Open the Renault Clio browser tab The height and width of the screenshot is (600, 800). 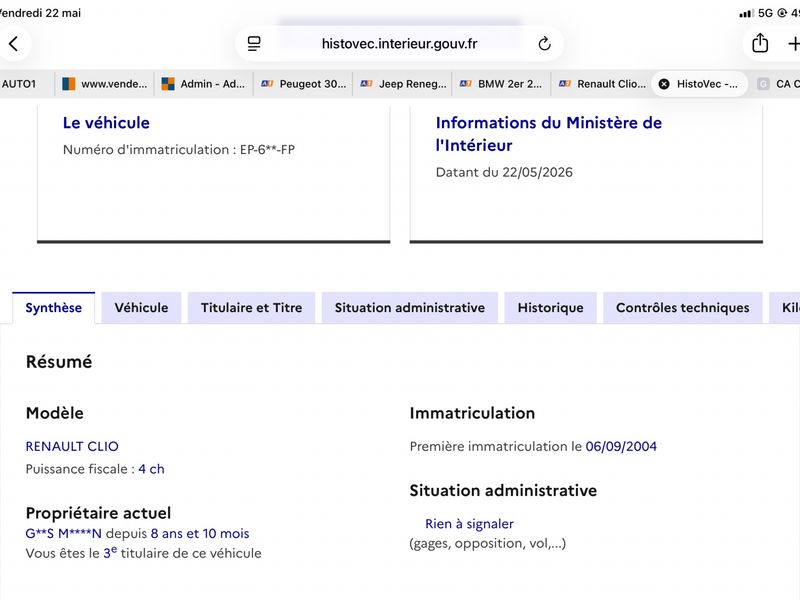coord(602,84)
